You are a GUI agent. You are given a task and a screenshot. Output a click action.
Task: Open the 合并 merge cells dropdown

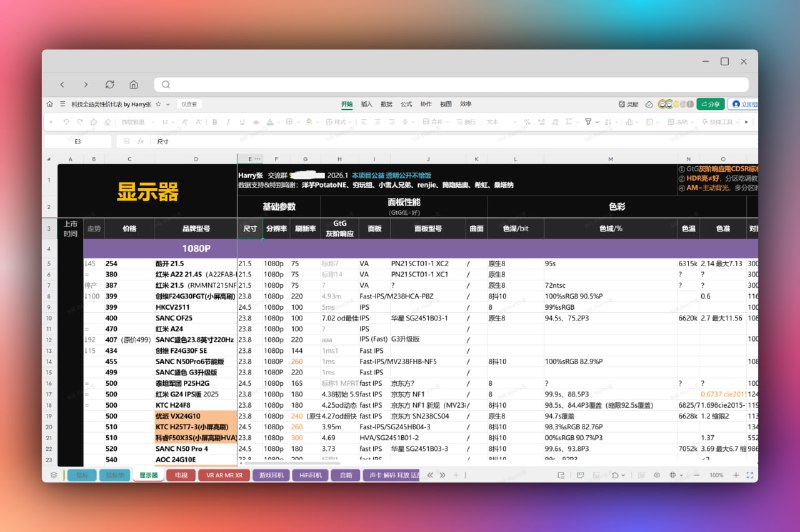[x=435, y=122]
